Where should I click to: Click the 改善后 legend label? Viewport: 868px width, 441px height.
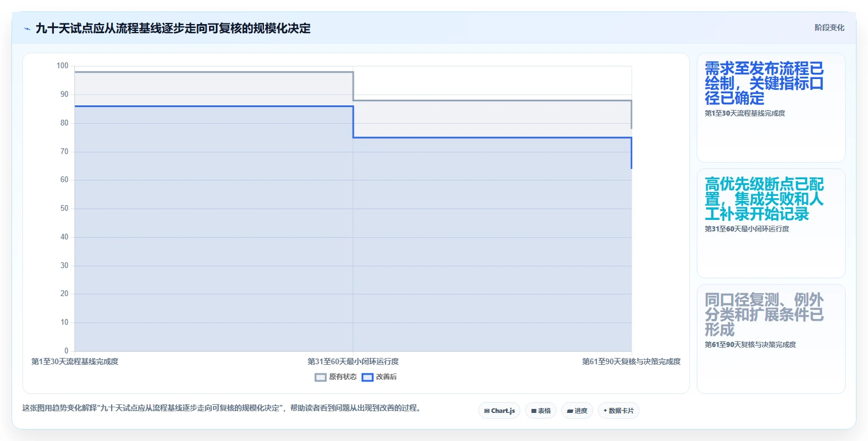(x=386, y=377)
